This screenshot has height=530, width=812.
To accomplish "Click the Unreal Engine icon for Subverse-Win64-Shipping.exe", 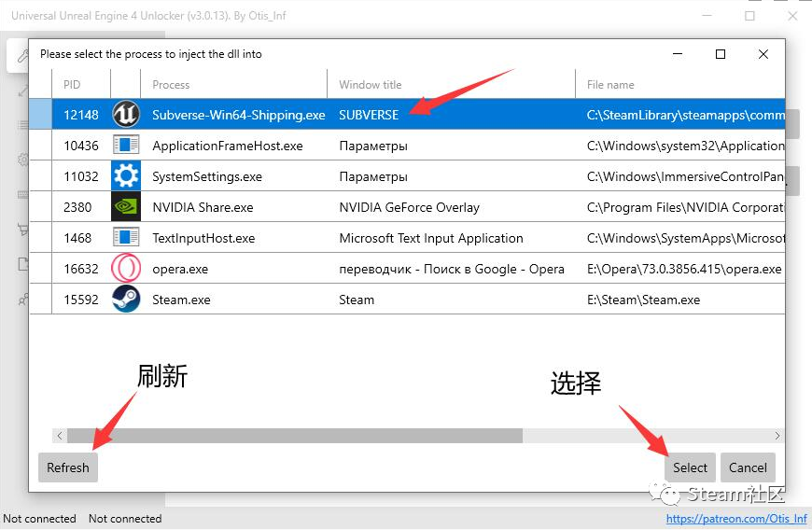I will pyautogui.click(x=126, y=115).
